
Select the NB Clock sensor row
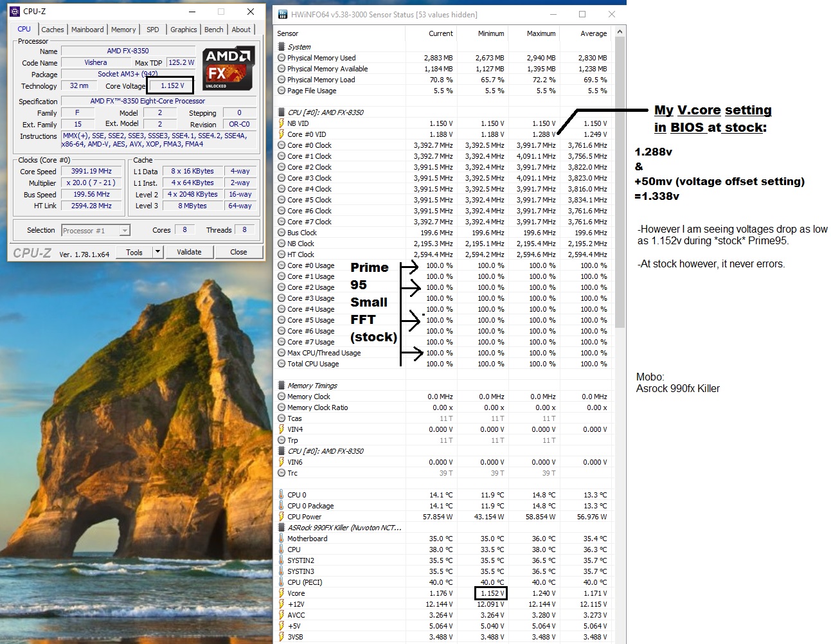(x=443, y=244)
